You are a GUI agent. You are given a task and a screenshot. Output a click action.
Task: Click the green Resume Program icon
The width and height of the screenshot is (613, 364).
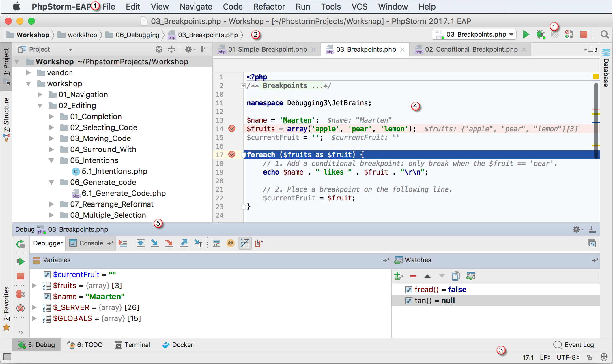pos(20,262)
